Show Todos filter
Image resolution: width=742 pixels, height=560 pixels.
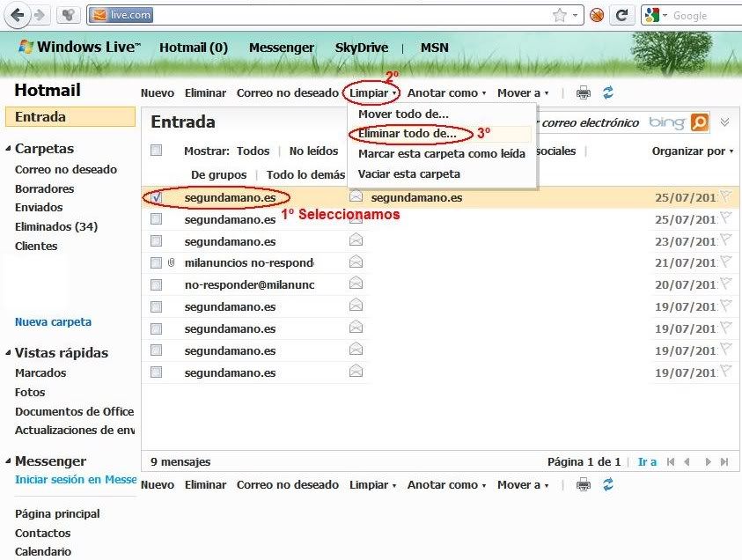(x=253, y=151)
